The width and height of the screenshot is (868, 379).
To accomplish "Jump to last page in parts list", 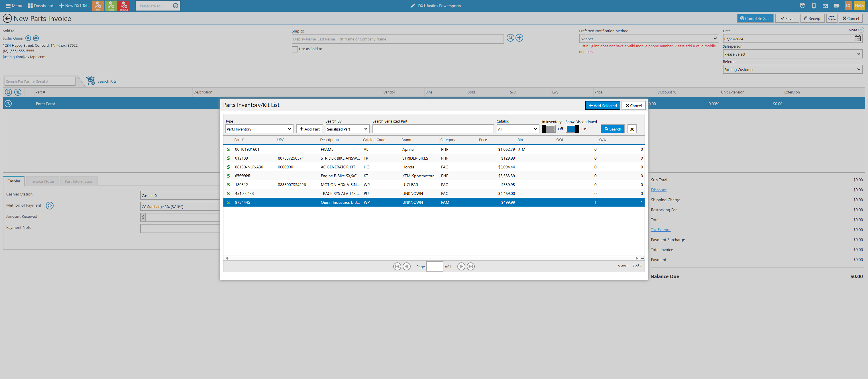I will point(471,266).
